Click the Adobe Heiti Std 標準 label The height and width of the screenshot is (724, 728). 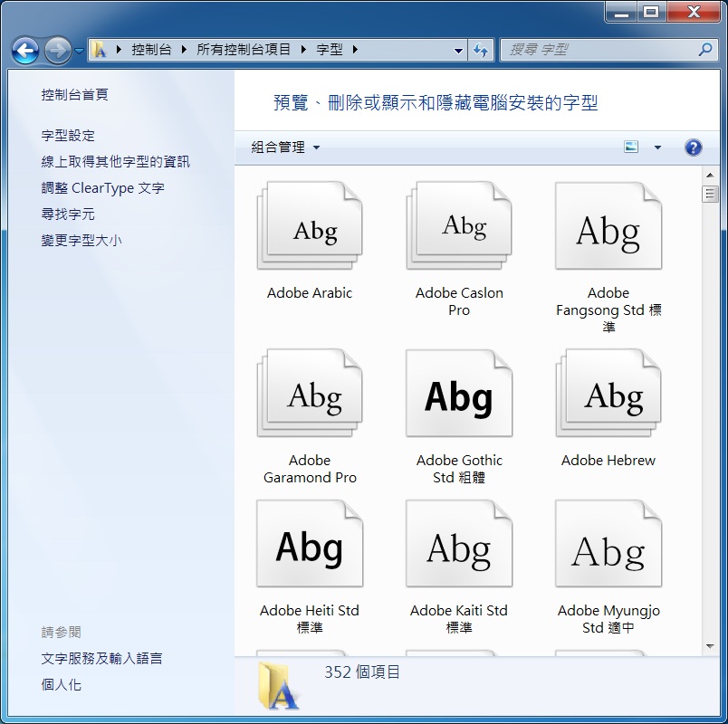[310, 619]
